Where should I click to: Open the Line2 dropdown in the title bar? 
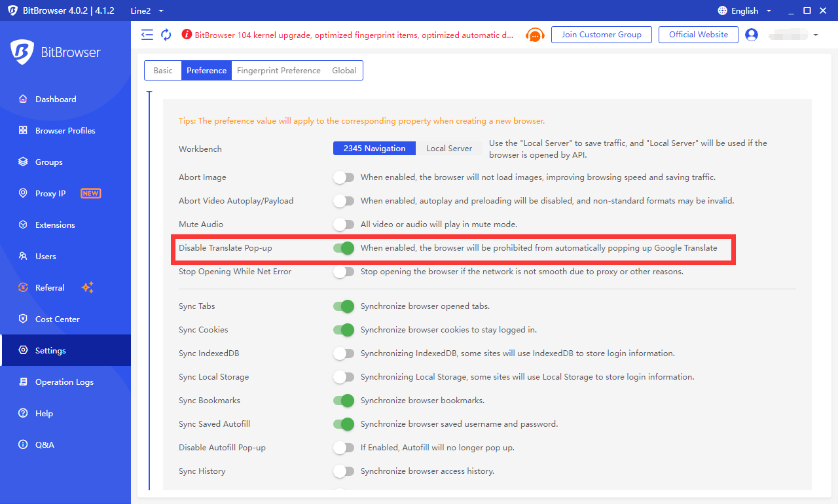[147, 10]
